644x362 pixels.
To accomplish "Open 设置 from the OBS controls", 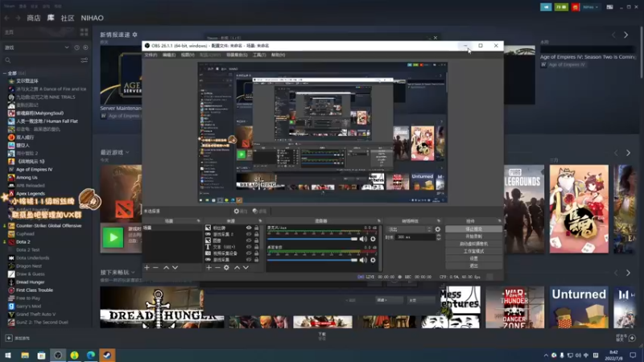I will [x=473, y=258].
